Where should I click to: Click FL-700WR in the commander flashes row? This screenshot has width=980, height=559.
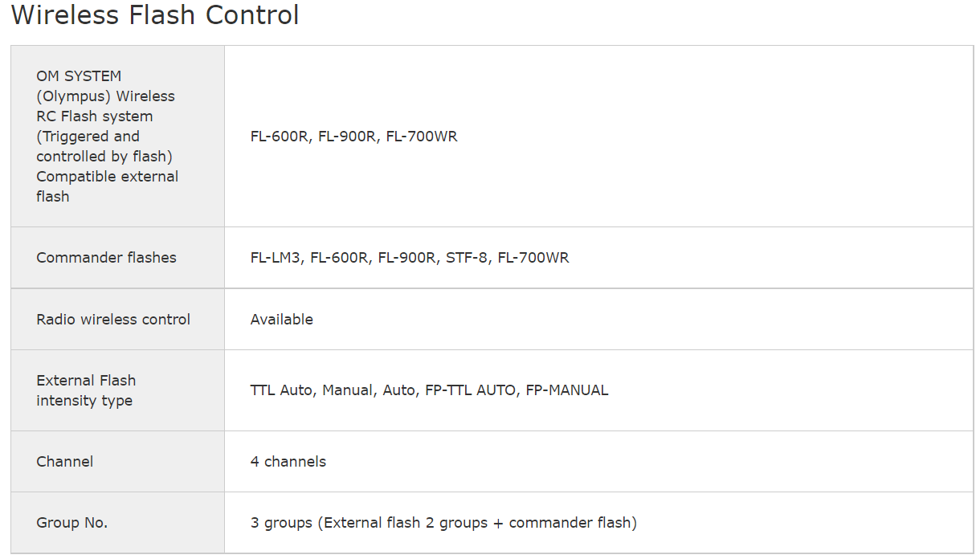coord(533,258)
